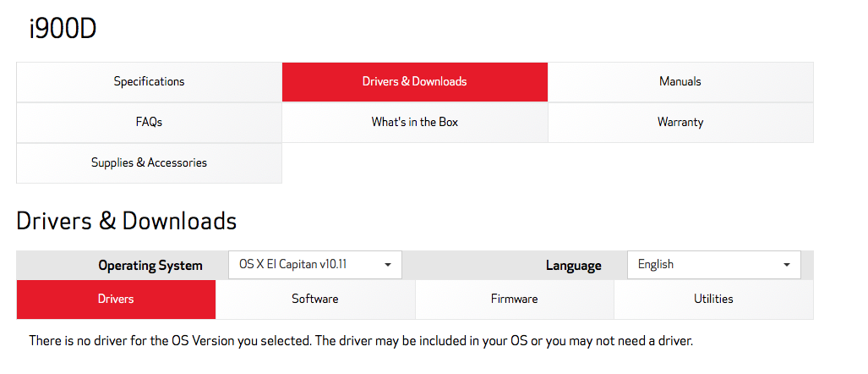Switch to the Manuals tab
The height and width of the screenshot is (374, 868).
(680, 82)
